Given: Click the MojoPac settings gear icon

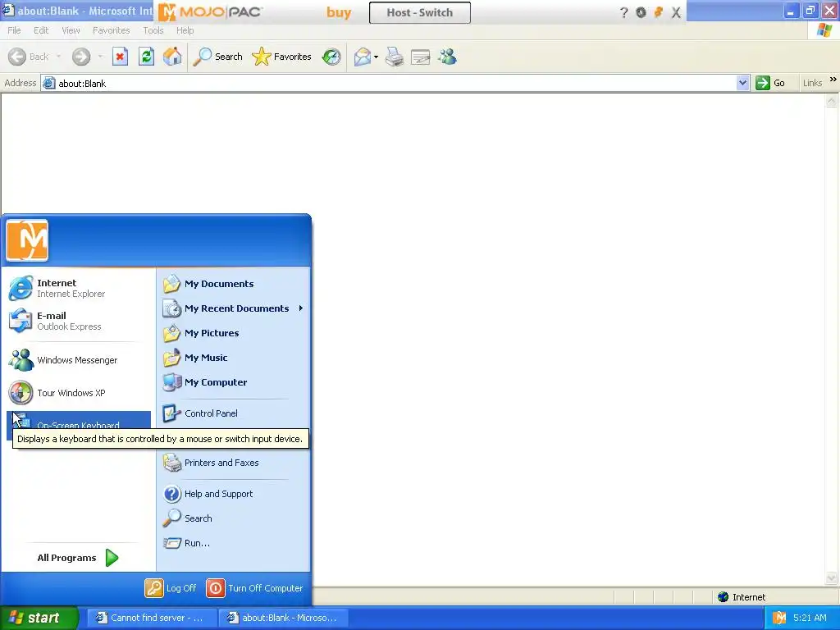Looking at the screenshot, I should pos(641,12).
